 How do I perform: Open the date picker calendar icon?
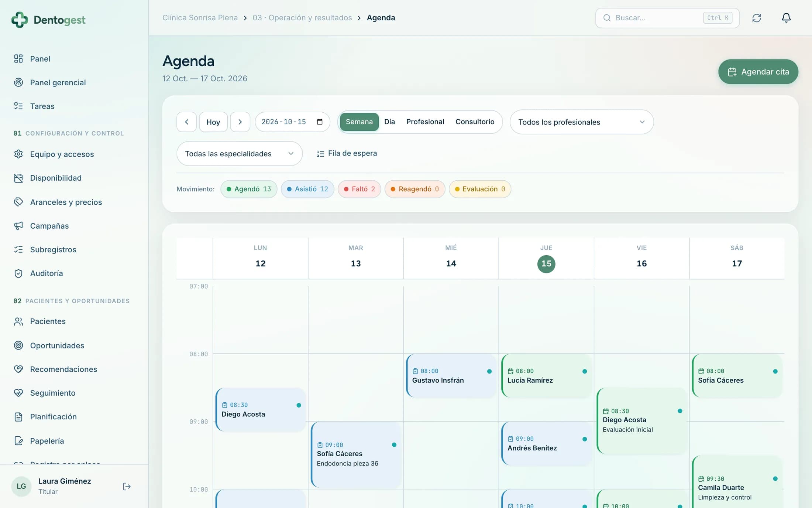coord(320,122)
